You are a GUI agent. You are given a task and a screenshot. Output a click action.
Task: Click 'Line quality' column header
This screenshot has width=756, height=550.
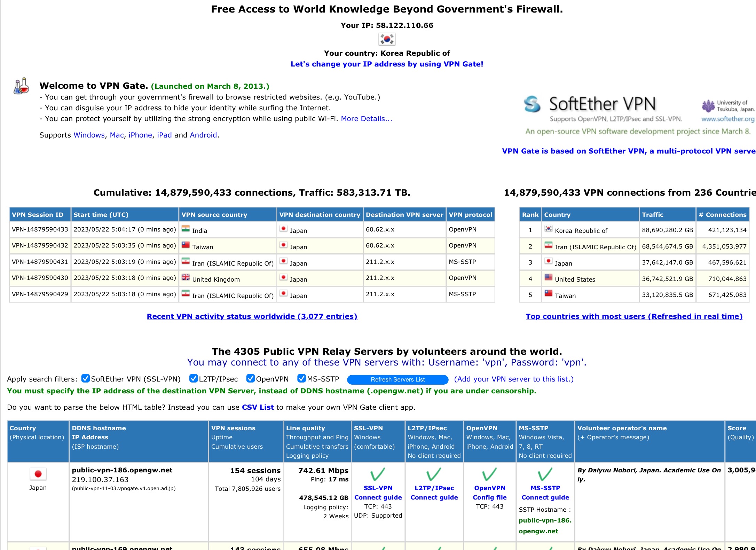[317, 441]
